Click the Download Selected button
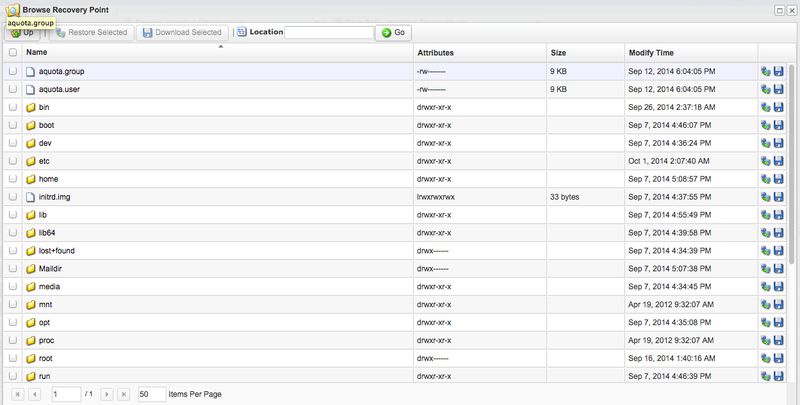Image resolution: width=800 pixels, height=405 pixels. [183, 32]
